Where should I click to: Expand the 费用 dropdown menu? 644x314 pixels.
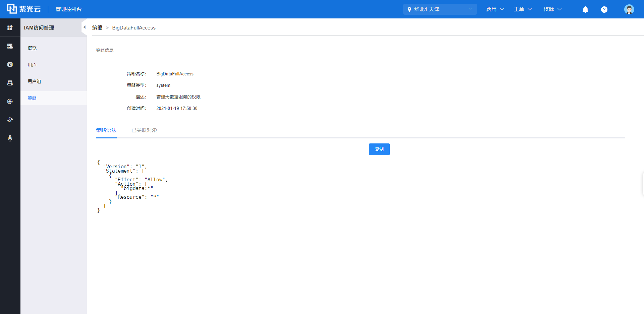click(495, 9)
